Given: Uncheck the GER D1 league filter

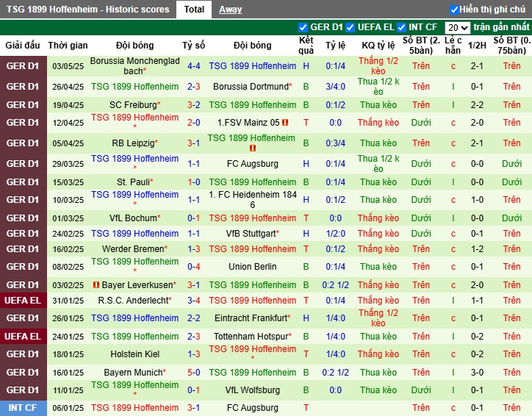Looking at the screenshot, I should [x=303, y=27].
